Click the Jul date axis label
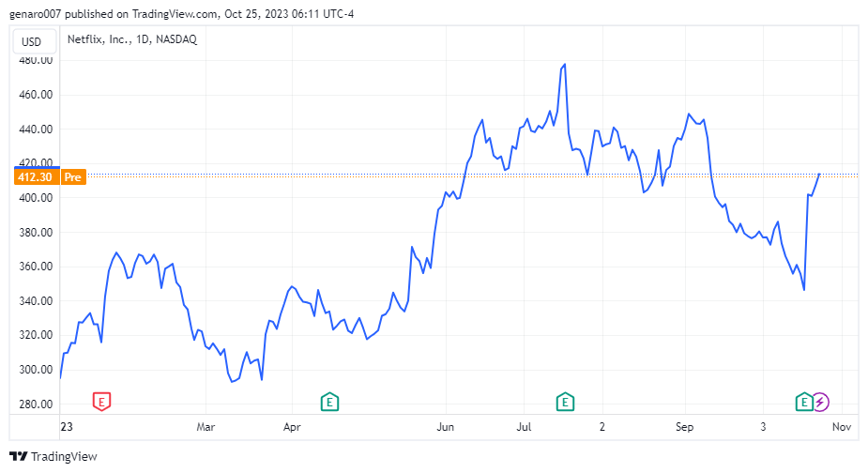 pos(524,427)
